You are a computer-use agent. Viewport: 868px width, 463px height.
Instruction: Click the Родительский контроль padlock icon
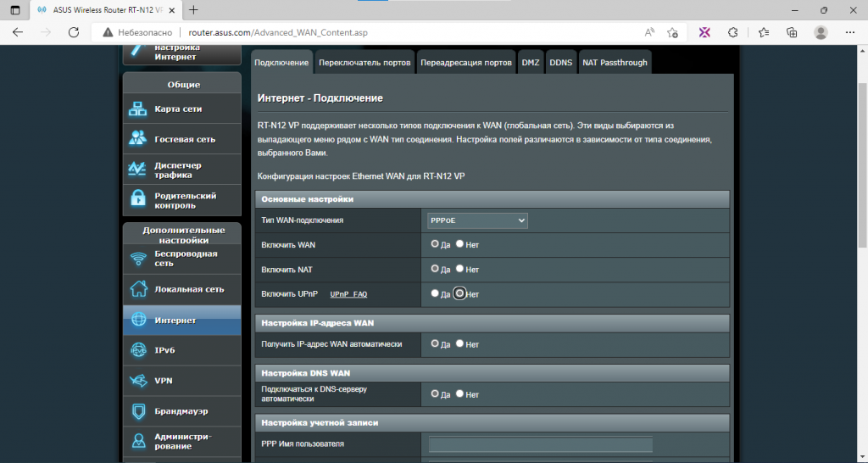point(137,199)
